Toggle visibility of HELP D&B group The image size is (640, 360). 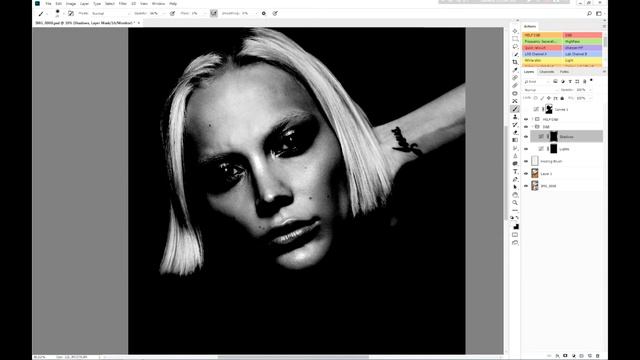pyautogui.click(x=526, y=119)
